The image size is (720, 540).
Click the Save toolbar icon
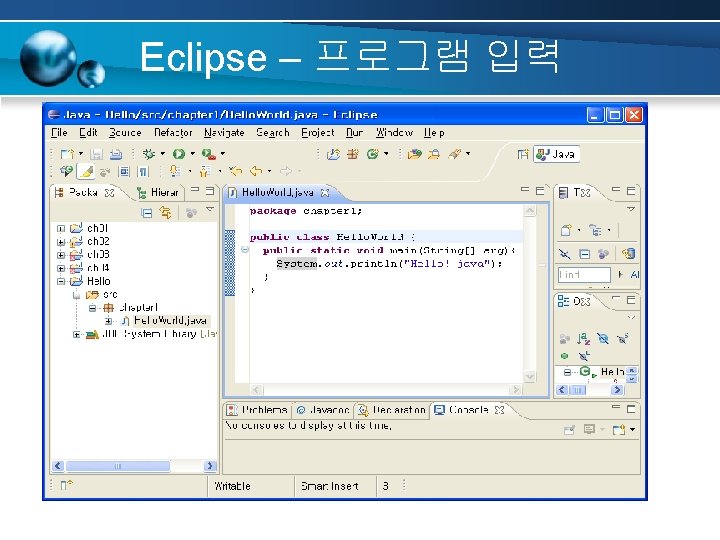coord(96,154)
